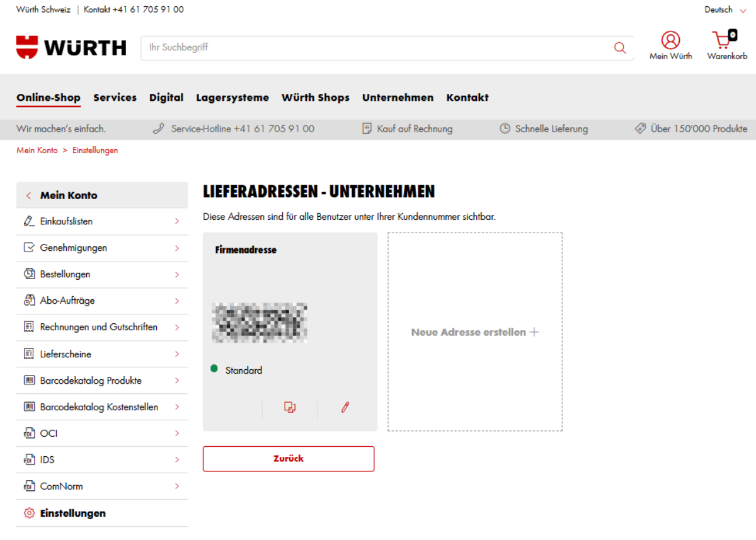Screen dimensions: 756x540
Task: Open the Lagersysteme menu
Action: 232,98
